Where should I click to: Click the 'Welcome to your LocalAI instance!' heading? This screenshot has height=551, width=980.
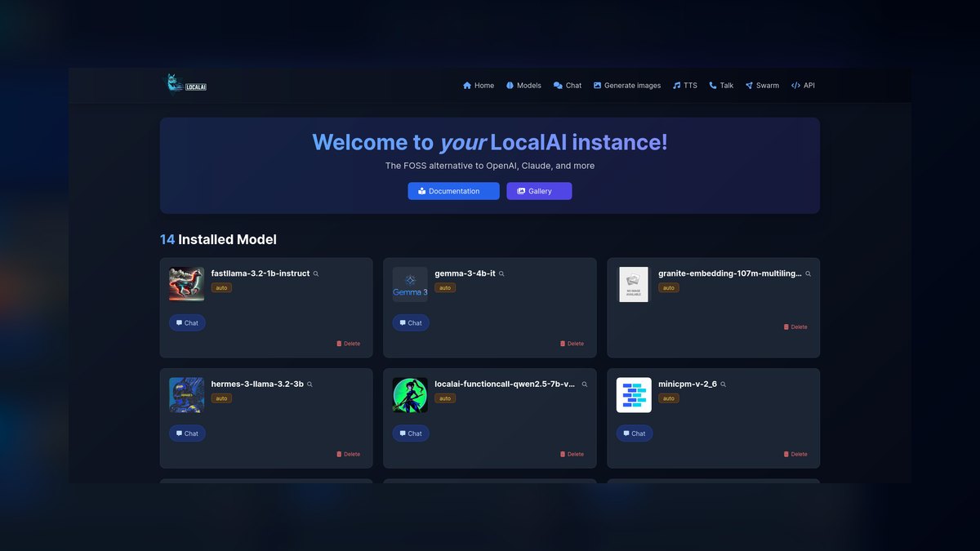point(490,142)
